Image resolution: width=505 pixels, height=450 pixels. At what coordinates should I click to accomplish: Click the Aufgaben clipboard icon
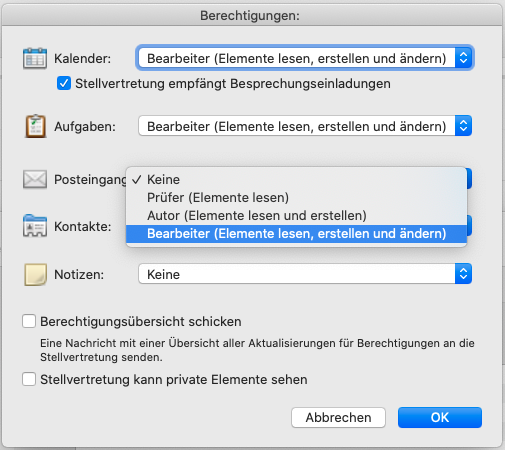[x=35, y=126]
